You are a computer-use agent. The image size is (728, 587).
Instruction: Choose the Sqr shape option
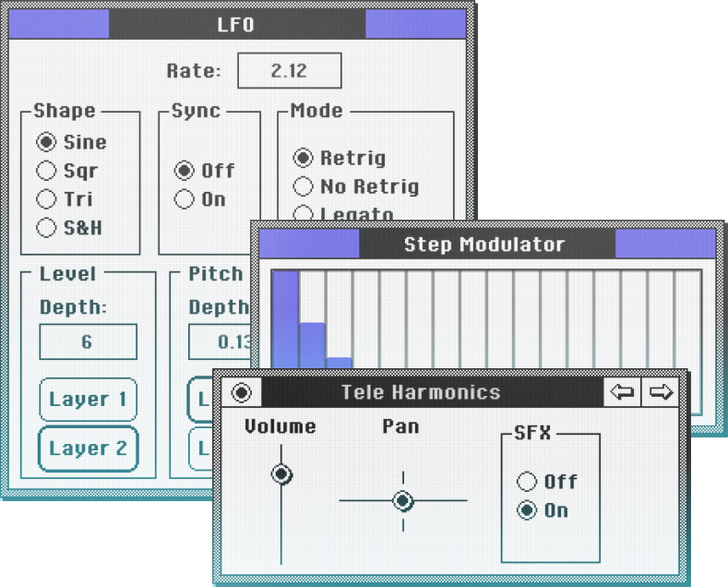pyautogui.click(x=46, y=171)
